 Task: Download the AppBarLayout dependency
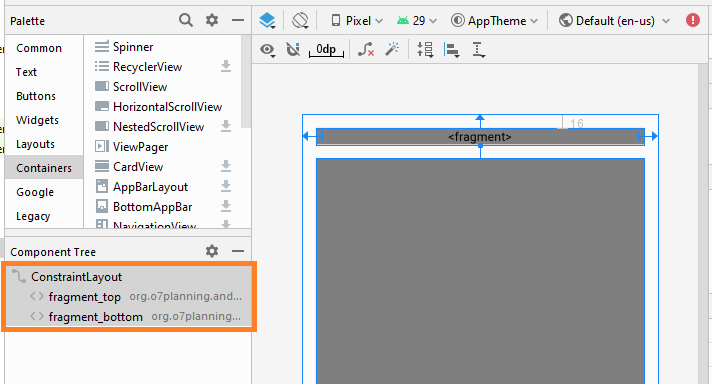tap(226, 186)
